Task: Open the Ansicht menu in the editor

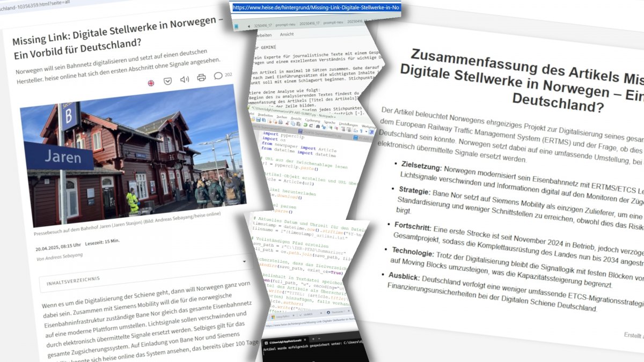Action: click(287, 34)
